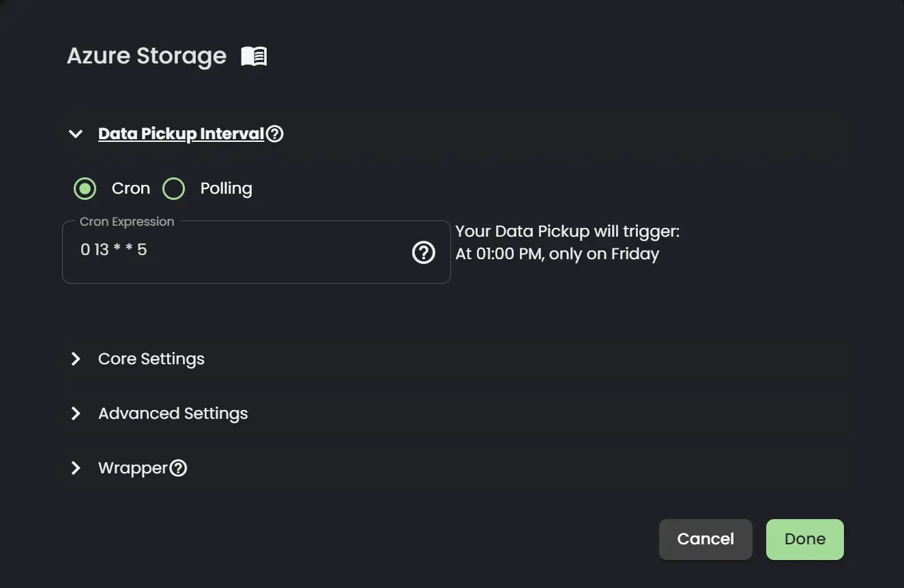This screenshot has height=588, width=904.
Task: Select the Cron radio button
Action: (x=85, y=189)
